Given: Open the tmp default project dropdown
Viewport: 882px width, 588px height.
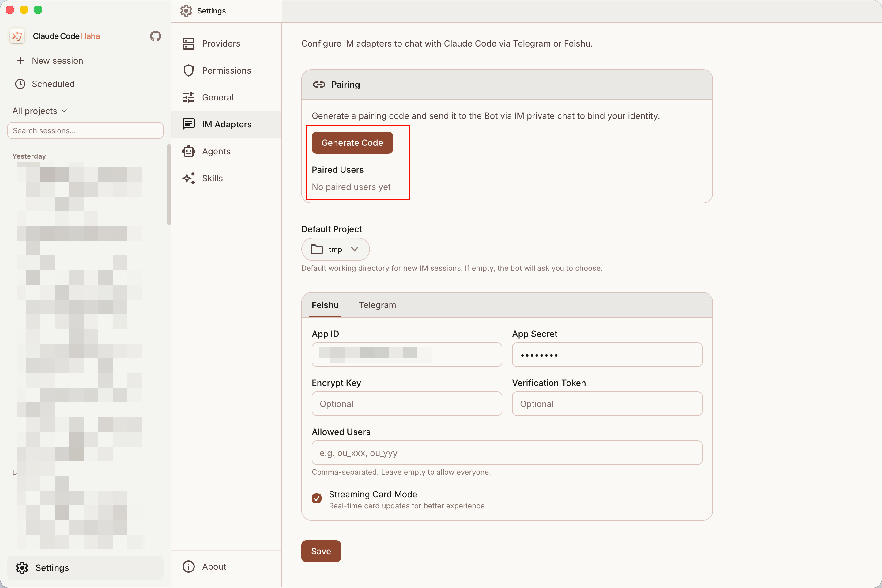Looking at the screenshot, I should (x=335, y=249).
